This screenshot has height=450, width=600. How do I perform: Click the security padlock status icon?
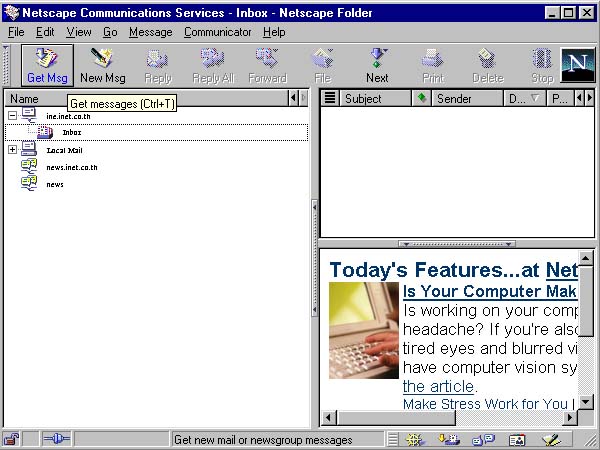[12, 439]
